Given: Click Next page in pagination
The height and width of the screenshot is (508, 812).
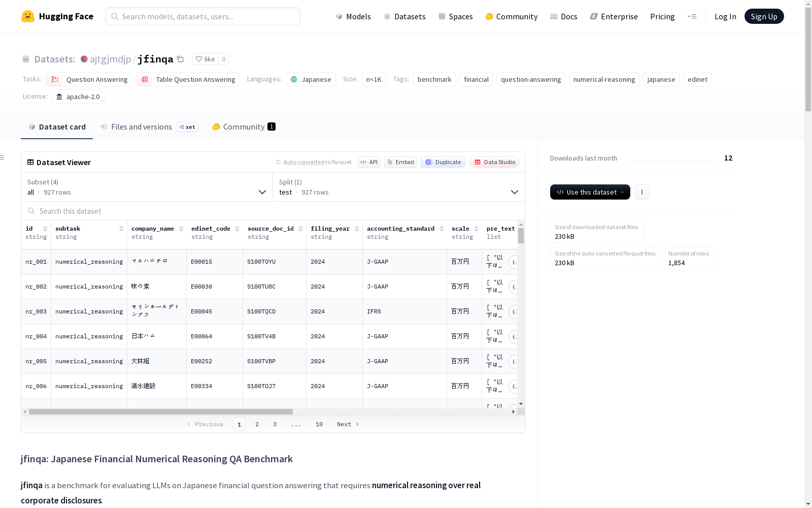Looking at the screenshot, I should (348, 424).
